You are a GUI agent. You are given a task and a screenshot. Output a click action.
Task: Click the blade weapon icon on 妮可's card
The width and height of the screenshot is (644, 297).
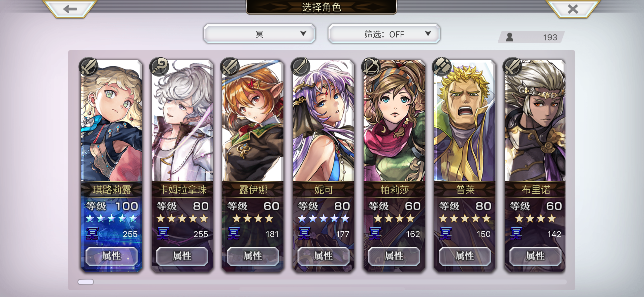[300, 67]
